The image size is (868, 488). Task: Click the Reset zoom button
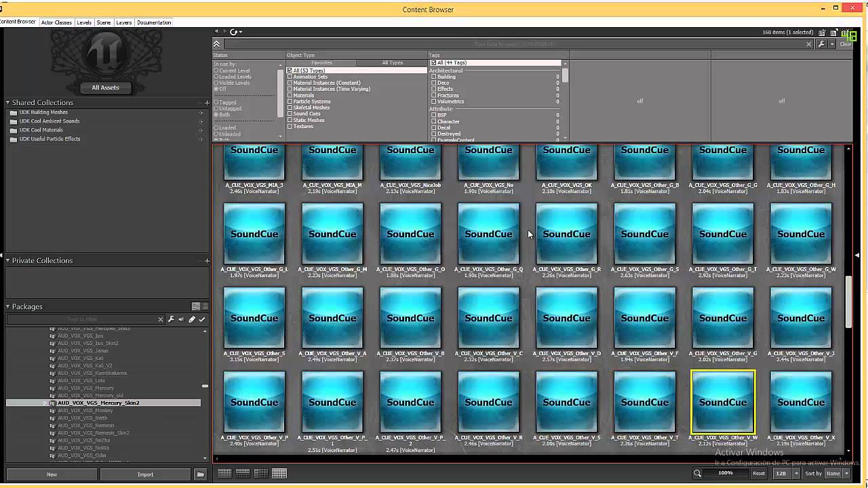point(759,473)
